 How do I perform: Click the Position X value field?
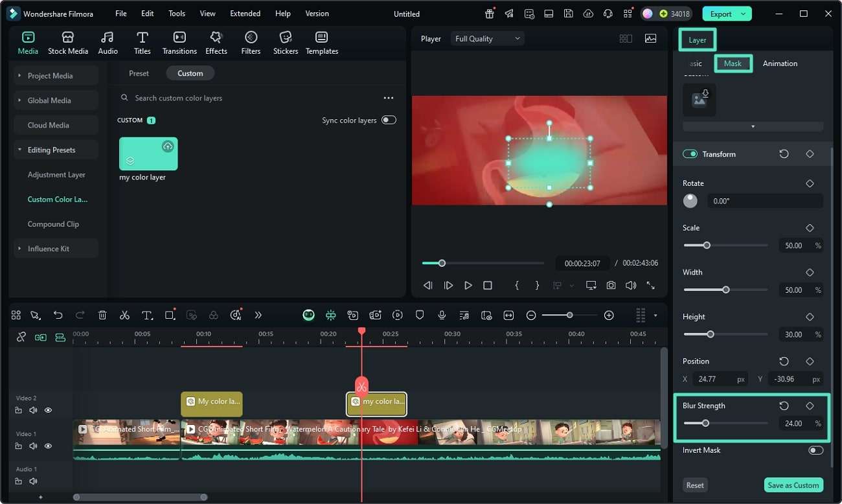[x=720, y=379]
